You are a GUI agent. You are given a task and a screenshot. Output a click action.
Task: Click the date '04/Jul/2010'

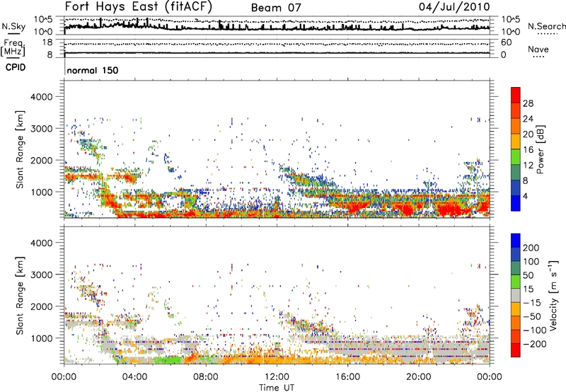coord(454,7)
